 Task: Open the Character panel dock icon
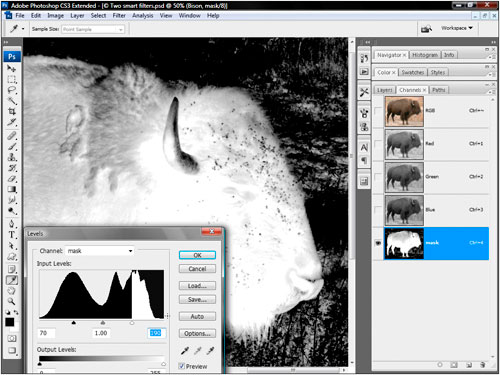(x=364, y=147)
